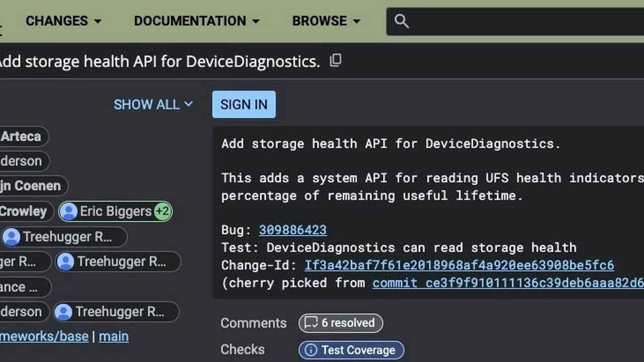This screenshot has height=362, width=644.
Task: Click the +2 vote label badge
Action: 162,212
